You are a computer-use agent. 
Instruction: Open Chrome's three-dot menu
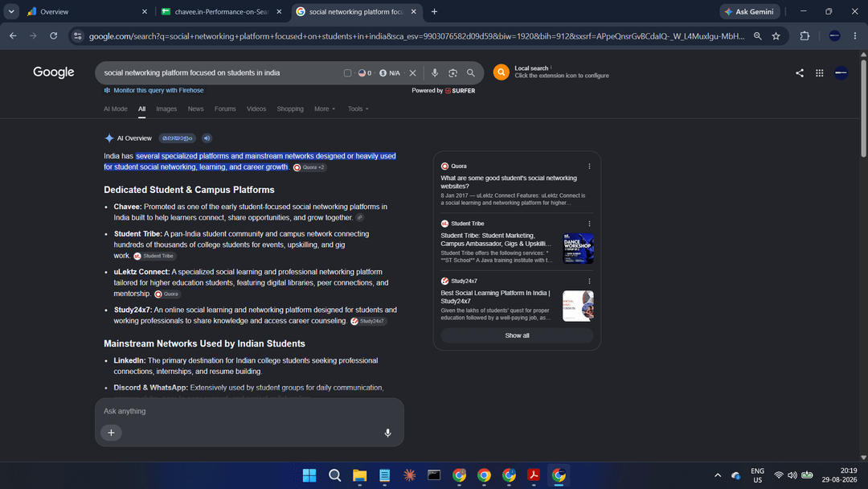[855, 36]
